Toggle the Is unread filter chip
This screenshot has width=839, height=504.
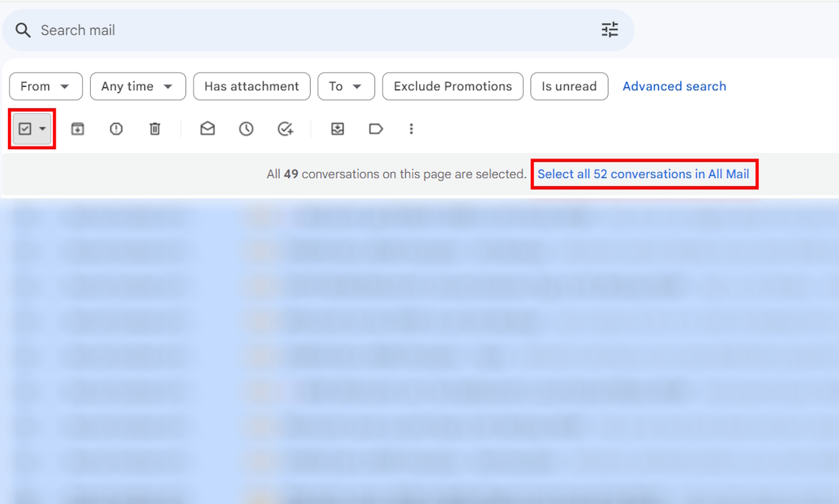point(569,87)
